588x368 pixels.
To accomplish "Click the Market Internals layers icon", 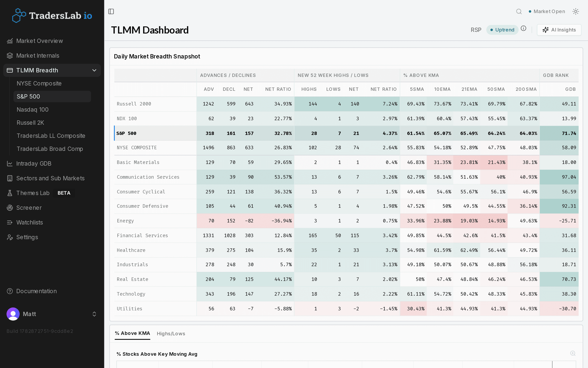I will click(10, 55).
